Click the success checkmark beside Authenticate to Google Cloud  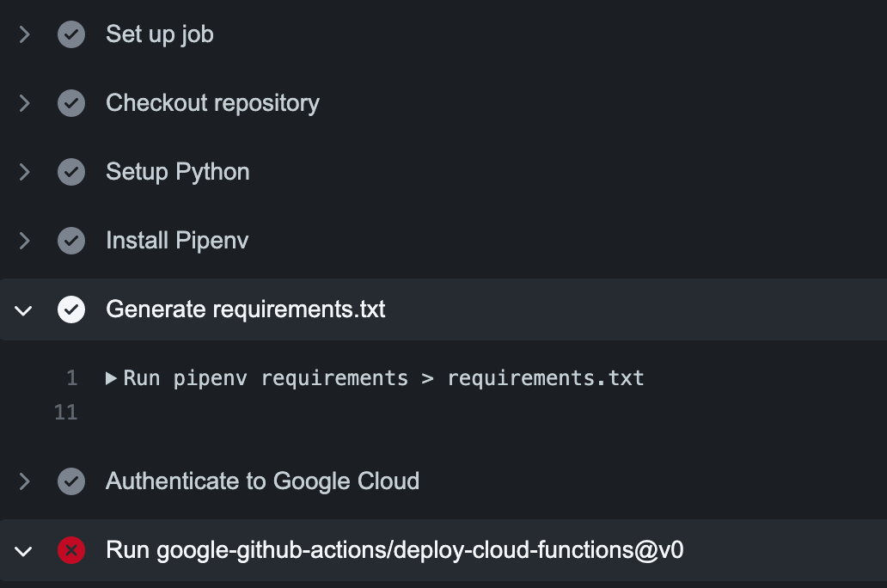coord(71,481)
